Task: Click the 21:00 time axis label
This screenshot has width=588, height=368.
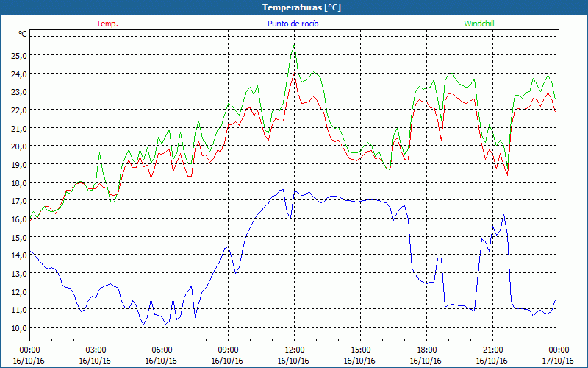Action: [492, 350]
